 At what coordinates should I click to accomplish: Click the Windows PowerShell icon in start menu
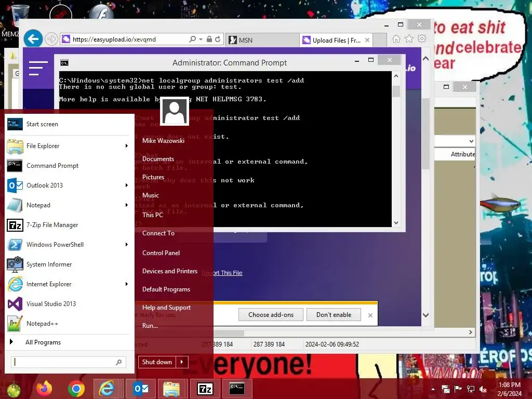(15, 244)
